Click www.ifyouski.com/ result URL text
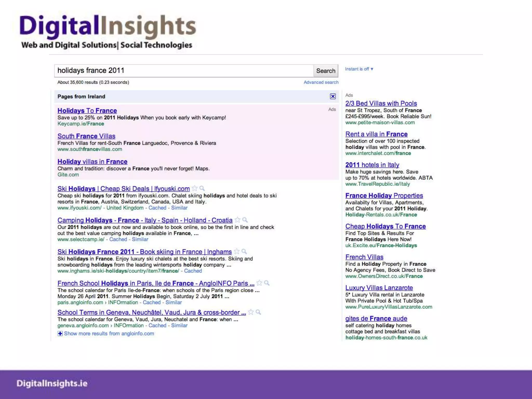 pyautogui.click(x=79, y=208)
